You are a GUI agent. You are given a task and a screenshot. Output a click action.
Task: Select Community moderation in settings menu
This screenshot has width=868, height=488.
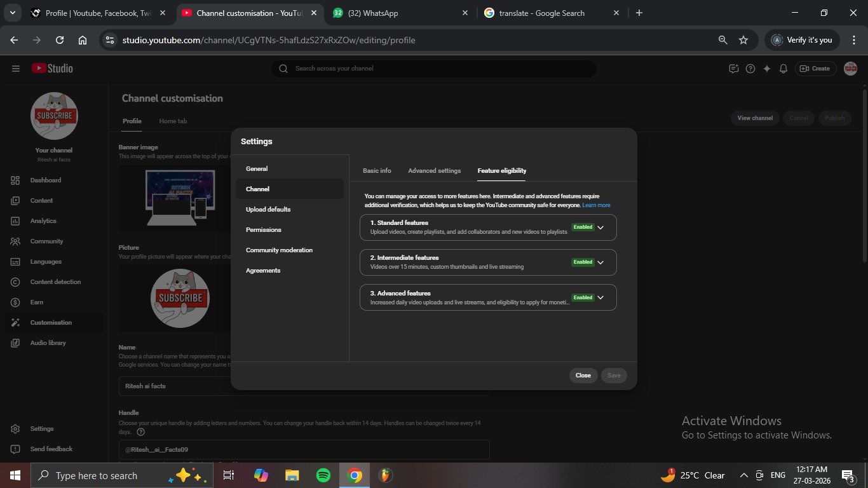[x=279, y=250]
